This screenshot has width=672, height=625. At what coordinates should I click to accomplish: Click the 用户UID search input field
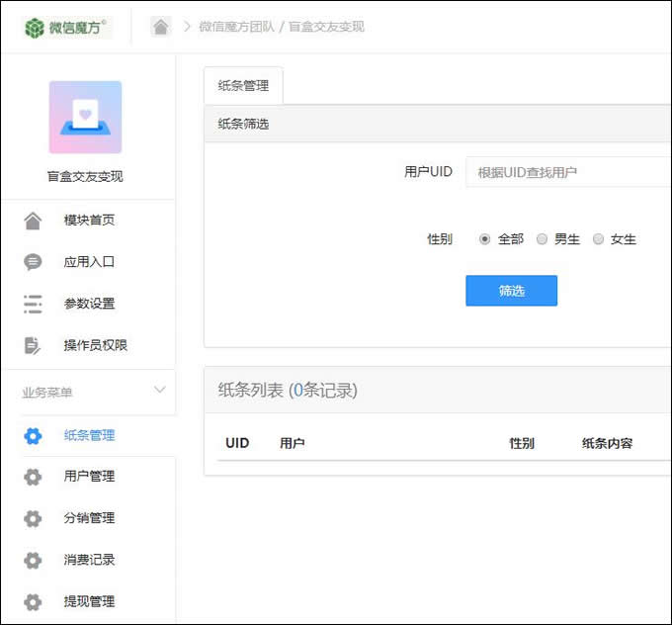pyautogui.click(x=568, y=172)
